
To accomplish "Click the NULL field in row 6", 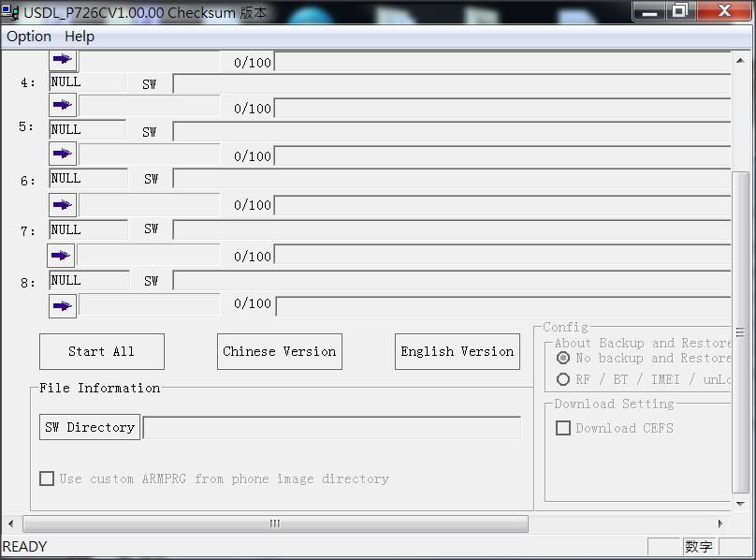I will pyautogui.click(x=88, y=179).
